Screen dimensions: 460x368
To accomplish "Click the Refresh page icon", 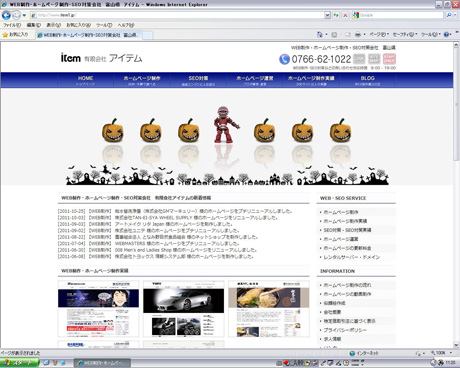I will pos(336,15).
